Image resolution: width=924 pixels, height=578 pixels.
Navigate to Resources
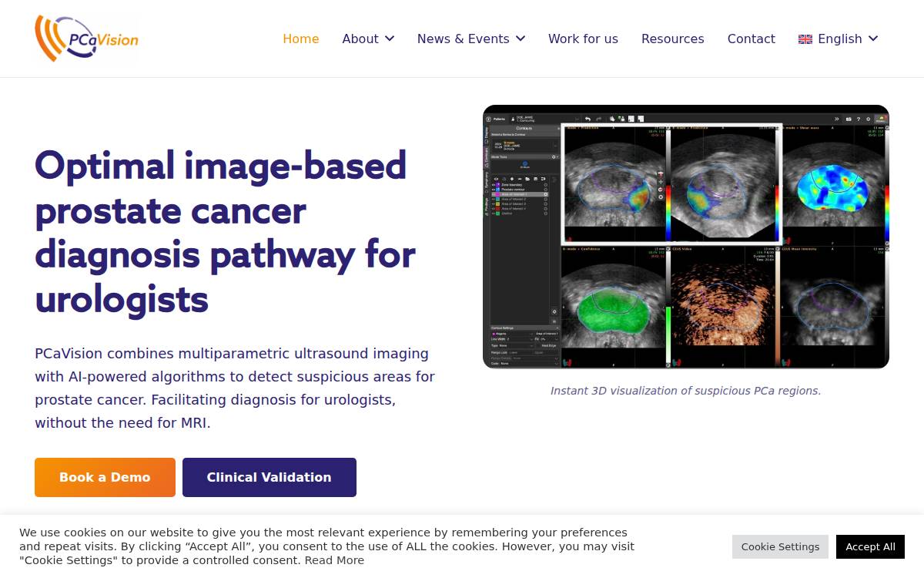click(673, 39)
